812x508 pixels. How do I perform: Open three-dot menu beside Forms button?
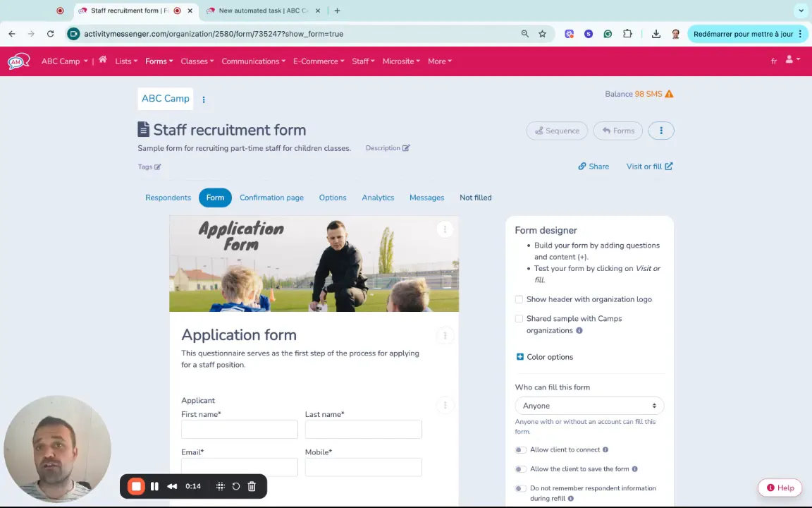click(x=660, y=131)
